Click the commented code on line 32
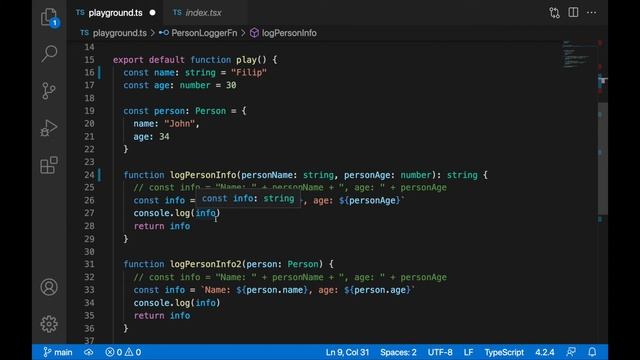This screenshot has width=640, height=360. (290, 278)
